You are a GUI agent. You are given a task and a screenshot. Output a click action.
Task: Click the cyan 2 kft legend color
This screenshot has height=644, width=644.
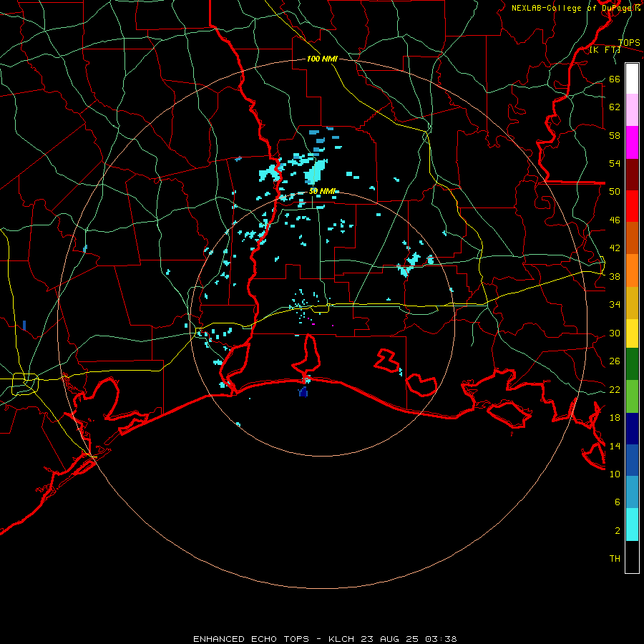tap(632, 525)
